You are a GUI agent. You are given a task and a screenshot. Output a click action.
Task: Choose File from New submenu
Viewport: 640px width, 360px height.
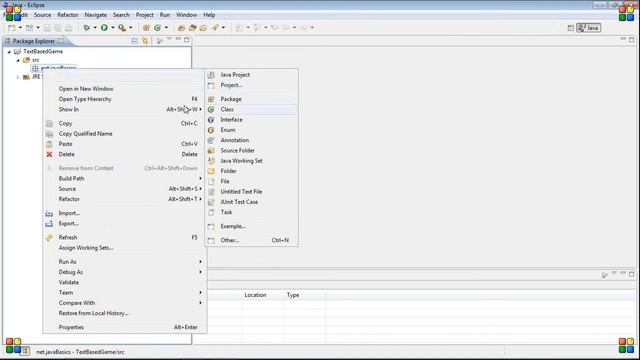(x=251, y=181)
